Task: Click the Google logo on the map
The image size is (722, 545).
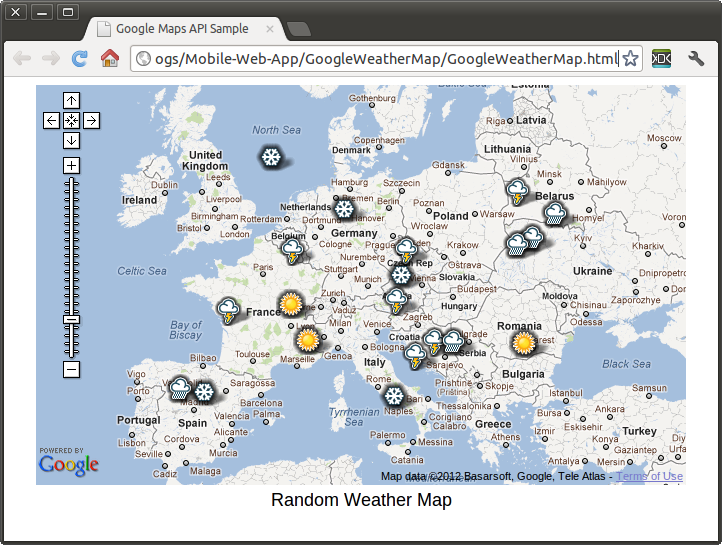Action: coord(69,465)
